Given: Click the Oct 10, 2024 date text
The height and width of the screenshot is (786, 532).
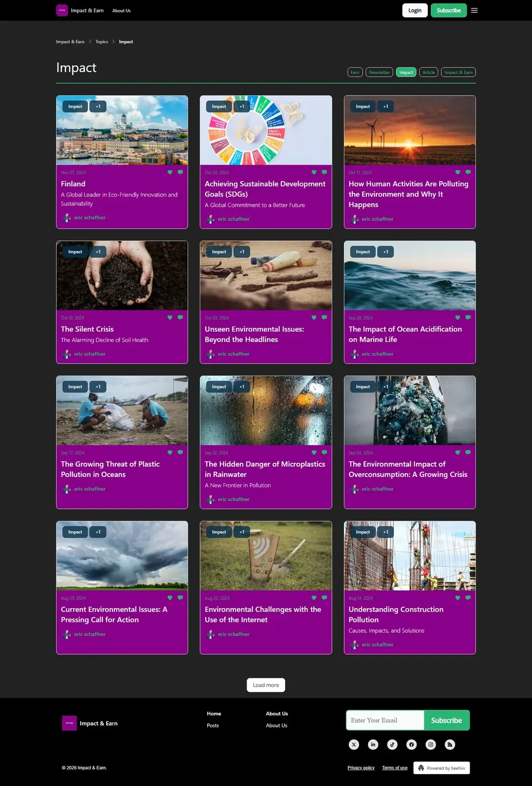Looking at the screenshot, I should (72, 318).
